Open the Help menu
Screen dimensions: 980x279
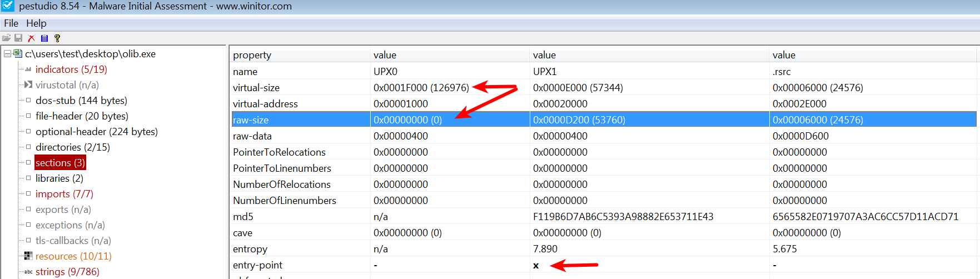pyautogui.click(x=36, y=23)
